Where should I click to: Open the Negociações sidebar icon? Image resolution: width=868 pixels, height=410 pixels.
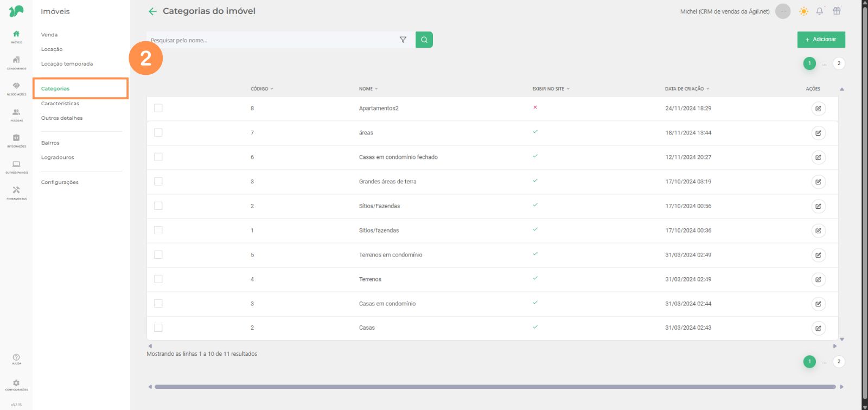coord(16,88)
